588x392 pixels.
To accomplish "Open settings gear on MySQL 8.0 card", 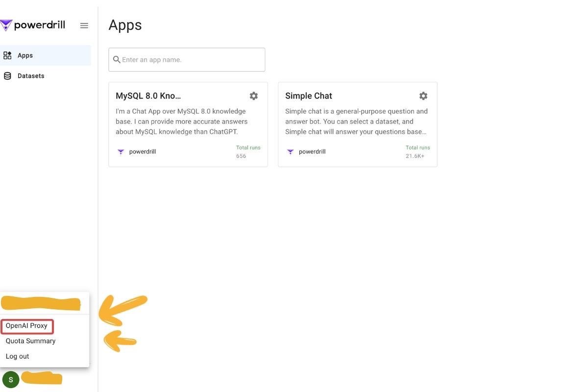I will pos(254,96).
